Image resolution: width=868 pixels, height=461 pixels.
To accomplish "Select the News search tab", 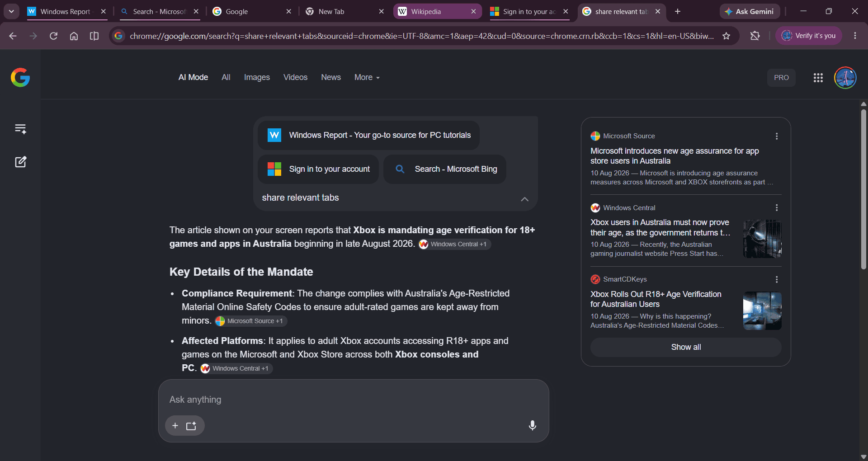I will tap(331, 77).
